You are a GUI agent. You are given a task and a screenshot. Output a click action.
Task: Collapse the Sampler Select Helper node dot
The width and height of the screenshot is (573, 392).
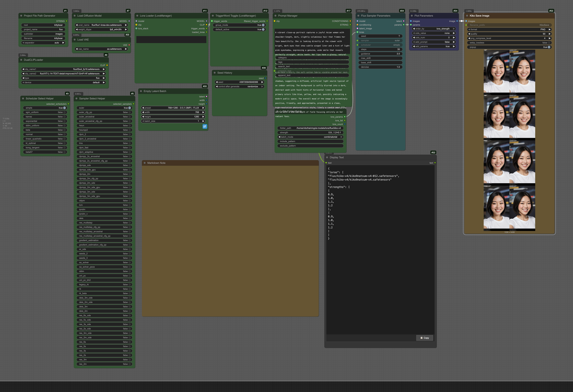[x=76, y=98]
